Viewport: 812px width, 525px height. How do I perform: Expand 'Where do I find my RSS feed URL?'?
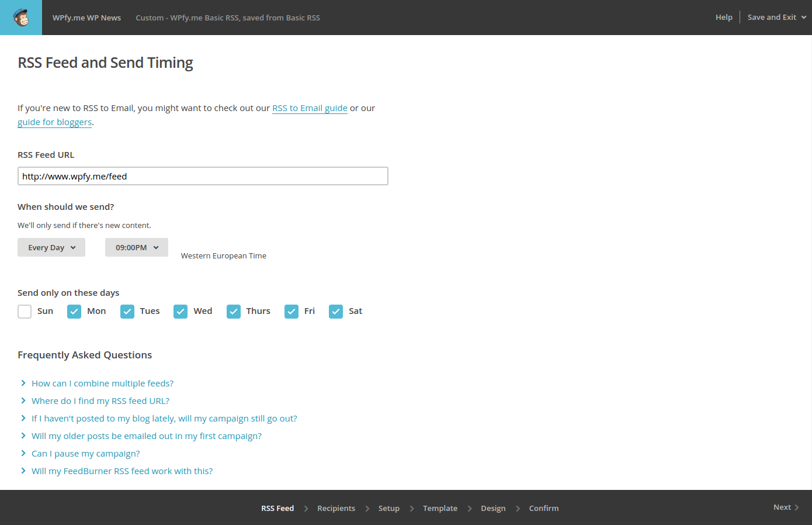point(100,401)
